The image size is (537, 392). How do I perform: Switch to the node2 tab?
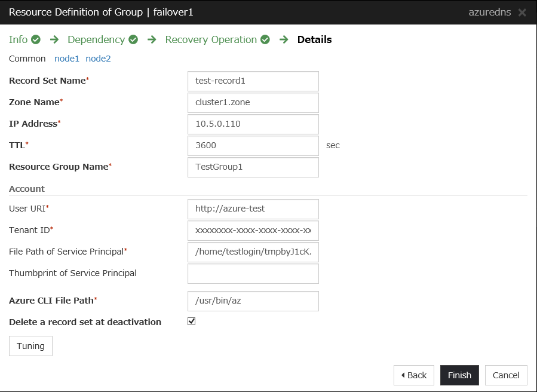click(98, 59)
